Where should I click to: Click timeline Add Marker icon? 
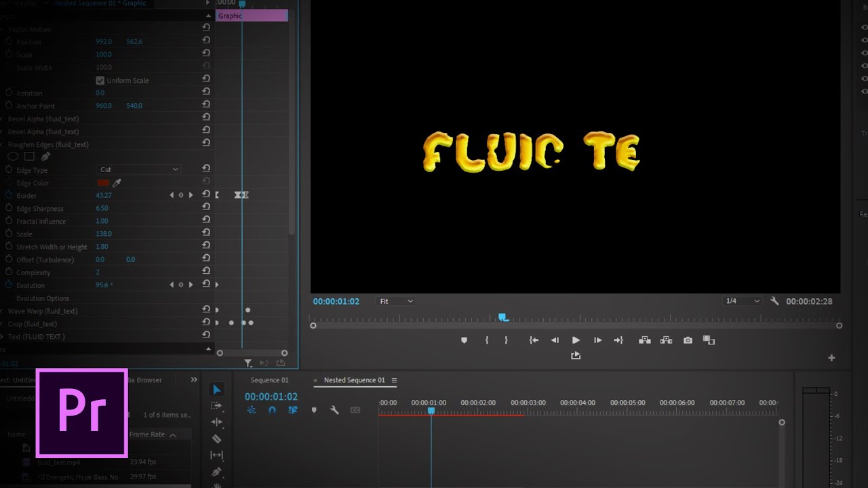(x=313, y=410)
